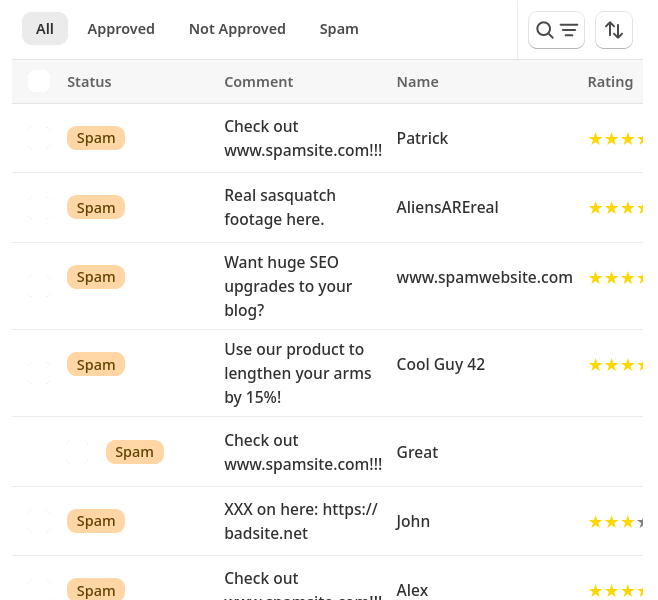Click Spam badge on Cool Guy 42 row
Image resolution: width=658 pixels, height=600 pixels.
point(96,365)
